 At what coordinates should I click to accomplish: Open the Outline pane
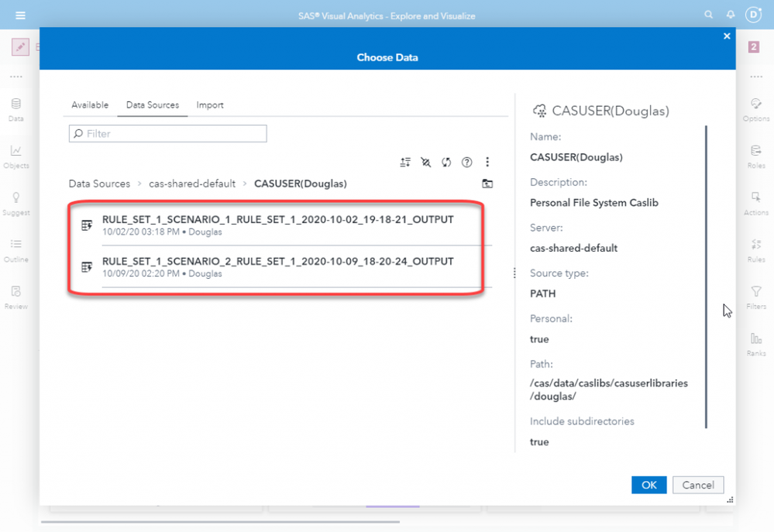coord(15,251)
